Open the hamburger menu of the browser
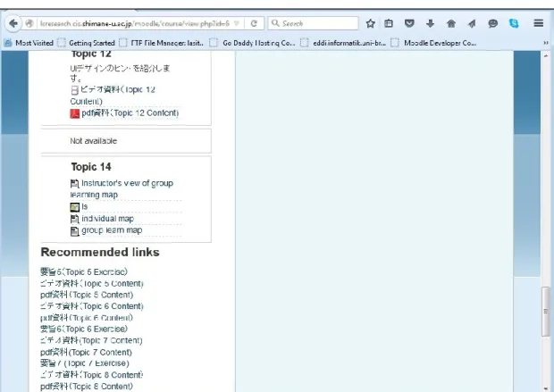Screen dimensions: 554x392 539,23
